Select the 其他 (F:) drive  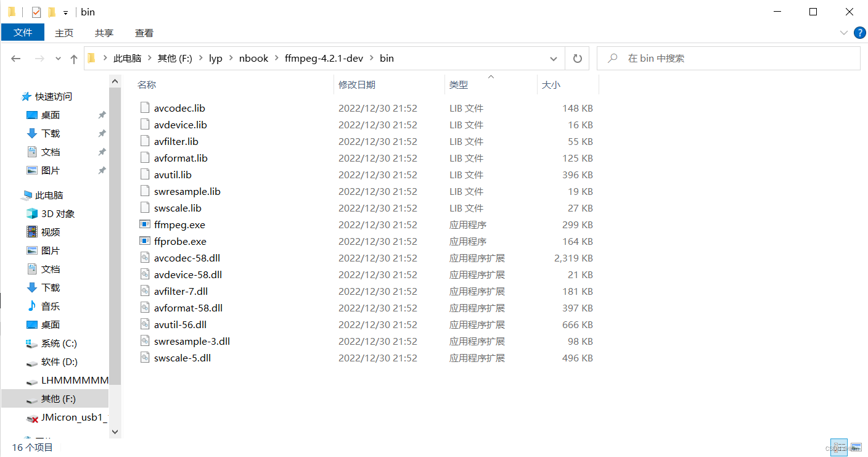click(x=55, y=398)
